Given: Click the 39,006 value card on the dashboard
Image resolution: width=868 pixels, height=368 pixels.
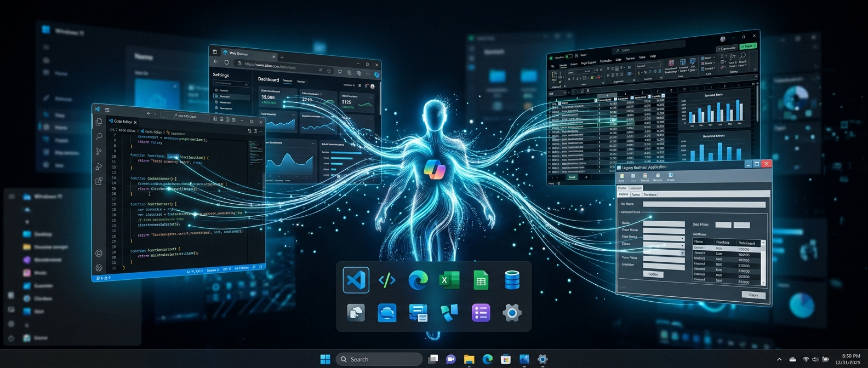Looking at the screenshot, I should 278,97.
